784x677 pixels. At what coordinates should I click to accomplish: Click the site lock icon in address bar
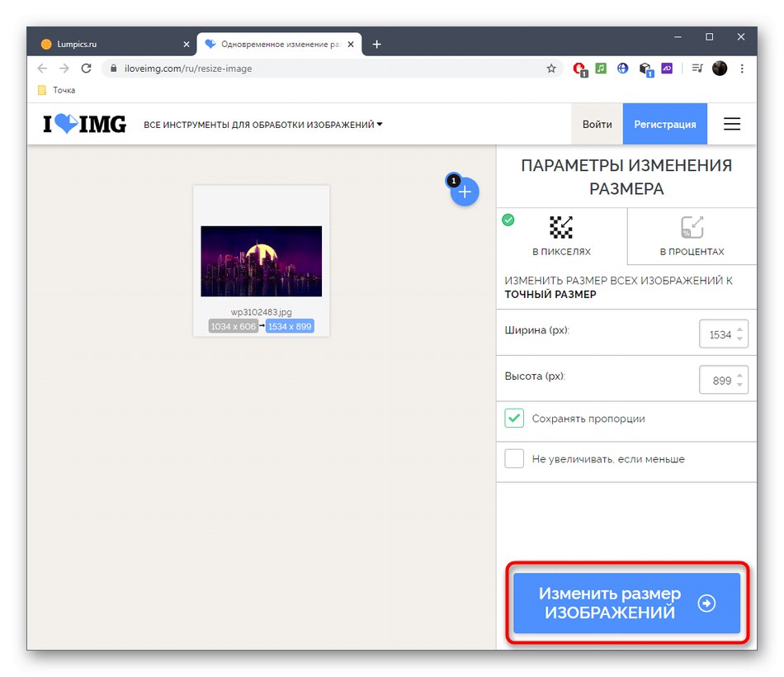(114, 69)
